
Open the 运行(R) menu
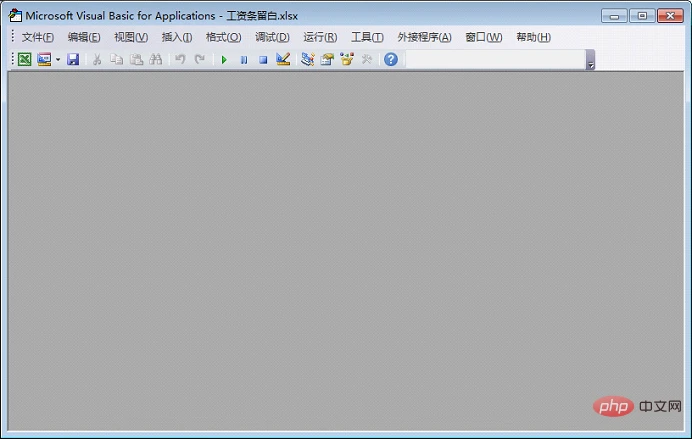(x=320, y=38)
